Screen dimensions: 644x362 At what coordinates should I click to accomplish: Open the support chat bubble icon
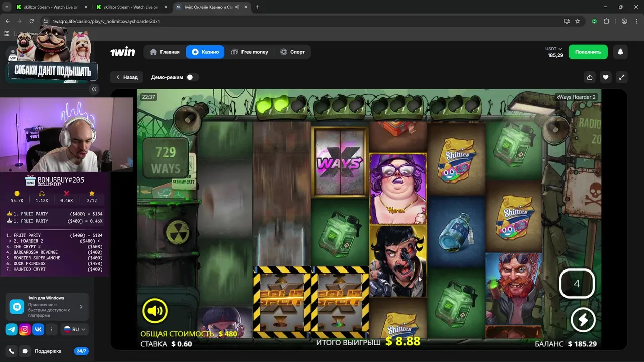coord(25,351)
